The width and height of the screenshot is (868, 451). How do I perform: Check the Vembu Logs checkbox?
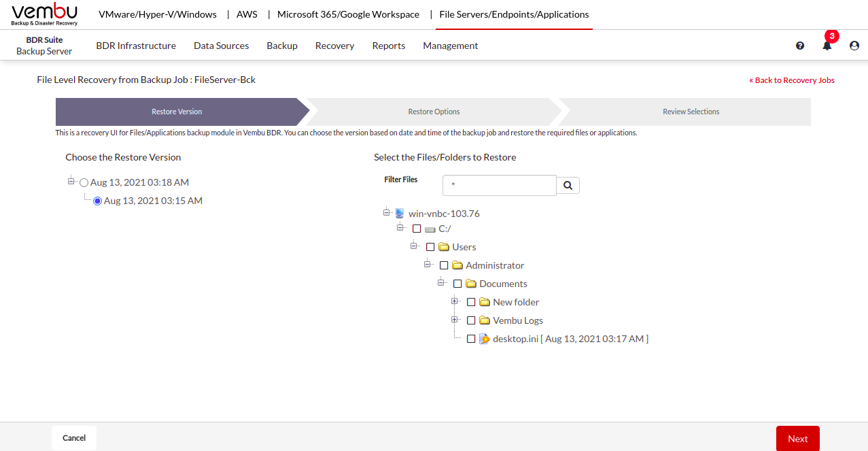(x=471, y=320)
